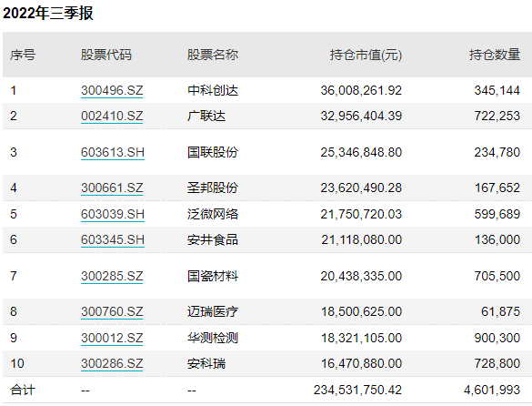Open stock code link 603345.SH

(x=113, y=239)
